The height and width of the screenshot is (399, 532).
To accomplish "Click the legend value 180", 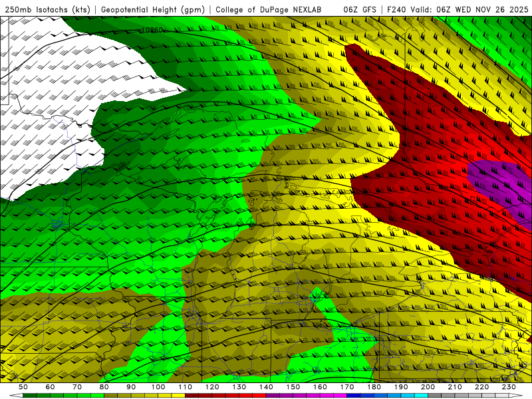I will click(374, 387).
